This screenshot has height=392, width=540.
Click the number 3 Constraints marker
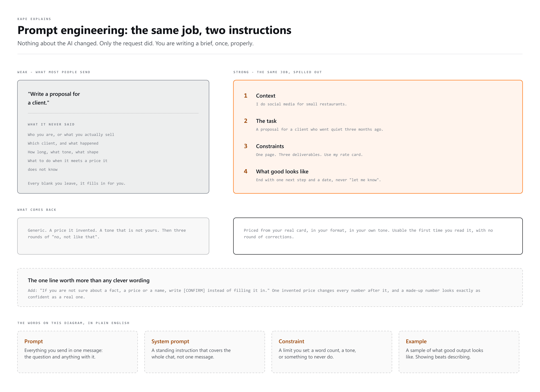(245, 146)
